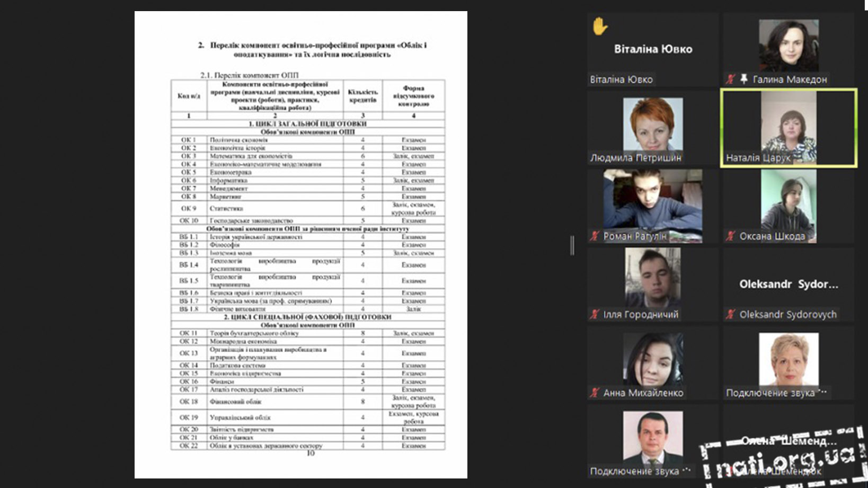The width and height of the screenshot is (868, 488).
Task: Click the code cell 'ОК 22'
Action: 189,446
